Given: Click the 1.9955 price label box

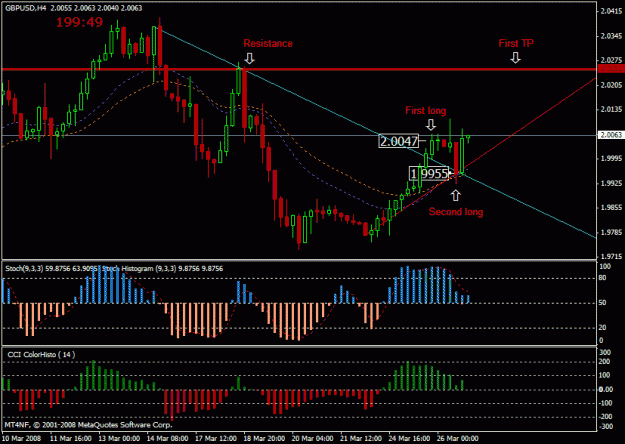Looking at the screenshot, I should pos(429,173).
